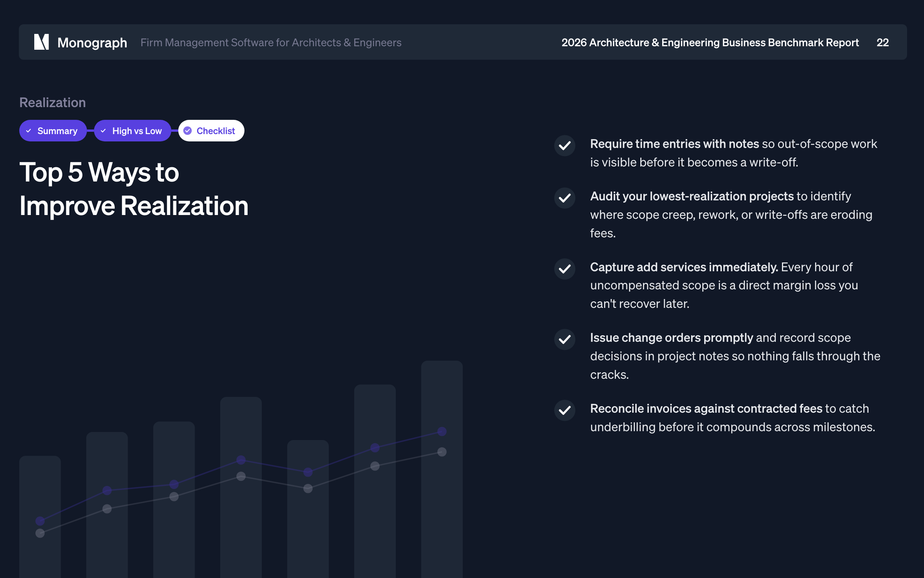Click the Monograph brand name text

pos(92,42)
